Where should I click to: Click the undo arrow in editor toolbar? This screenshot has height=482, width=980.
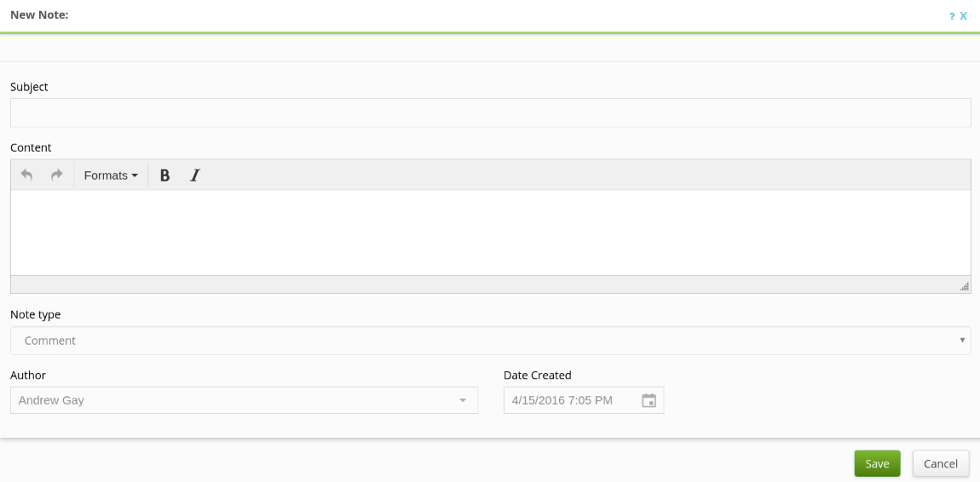click(x=26, y=175)
